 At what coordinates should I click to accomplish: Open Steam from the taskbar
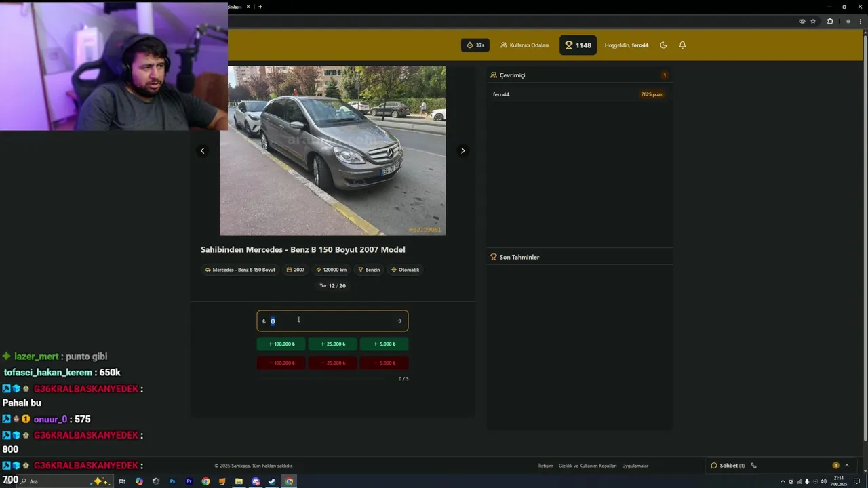pyautogui.click(x=272, y=481)
